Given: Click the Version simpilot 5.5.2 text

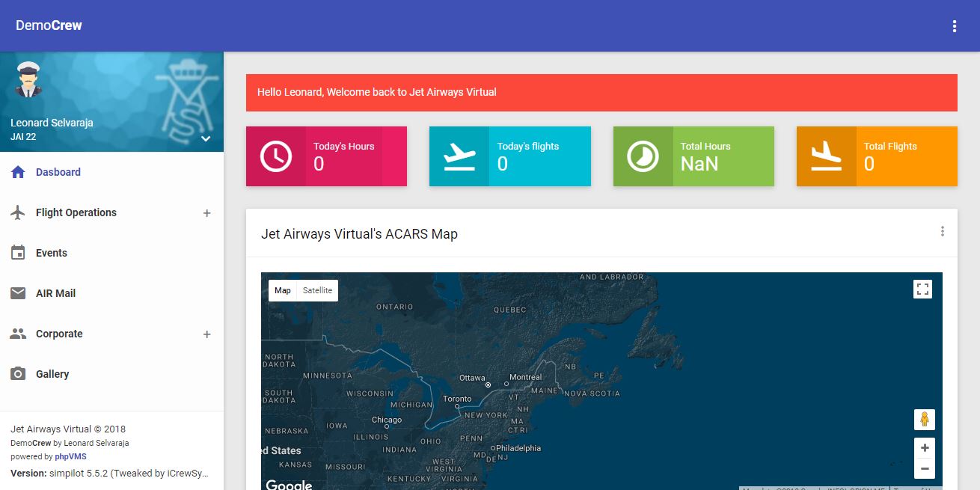Looking at the screenshot, I should coord(109,473).
